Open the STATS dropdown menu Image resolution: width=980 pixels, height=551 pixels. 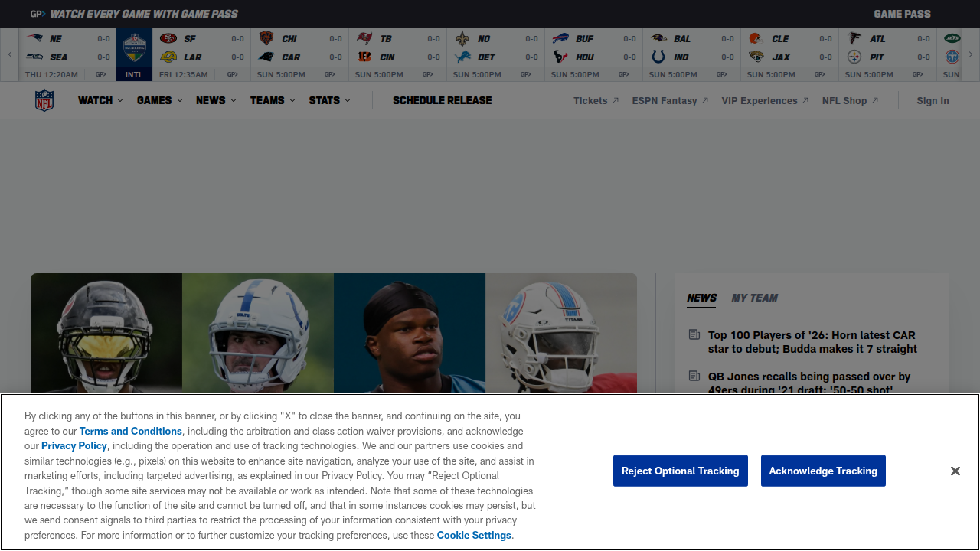point(330,100)
